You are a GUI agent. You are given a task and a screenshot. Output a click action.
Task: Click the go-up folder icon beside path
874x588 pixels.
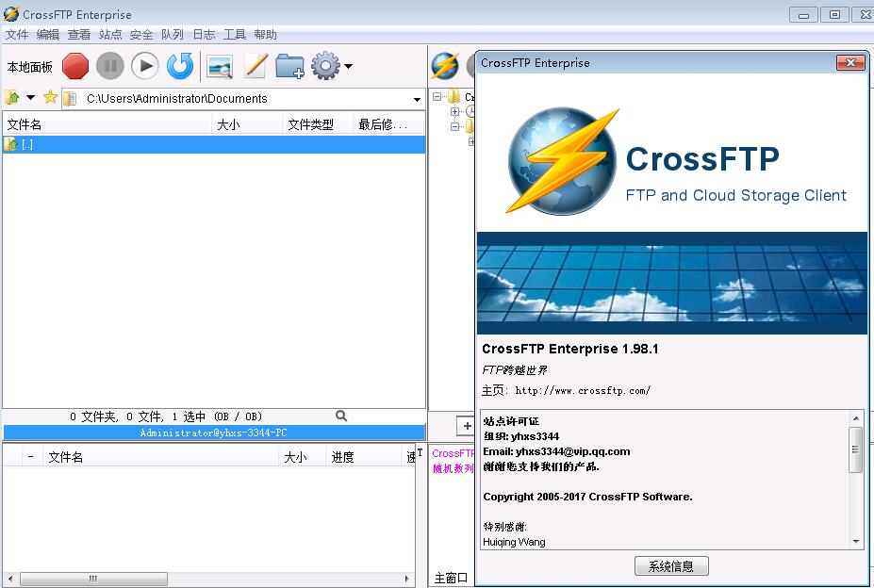[x=11, y=98]
